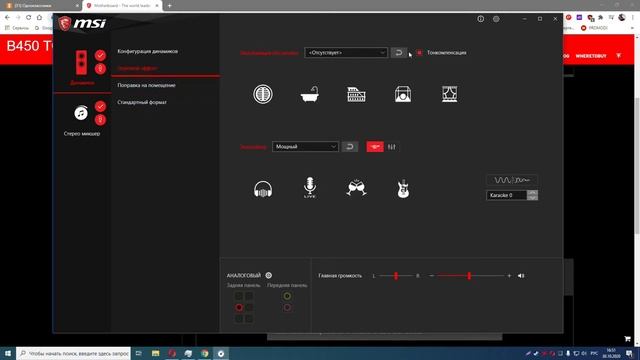Toggle default device checkmark for Speakers

[x=100, y=55]
